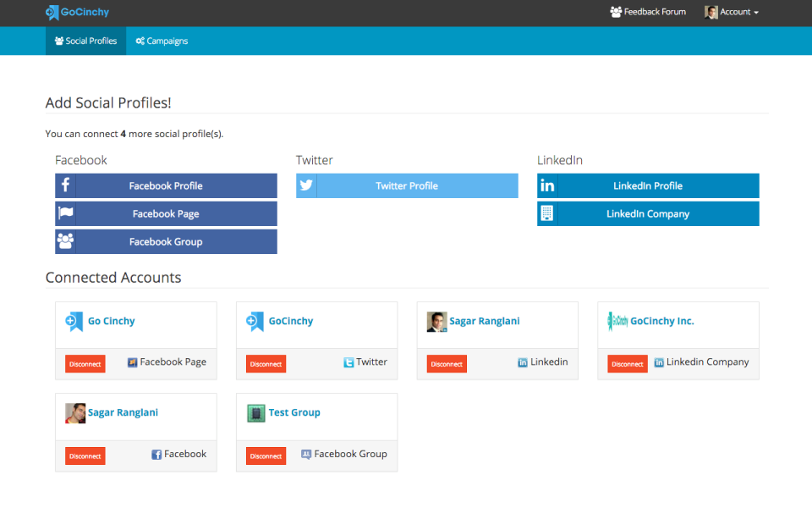Click the flag icon on Facebook Page button
The width and height of the screenshot is (812, 508).
pos(66,213)
